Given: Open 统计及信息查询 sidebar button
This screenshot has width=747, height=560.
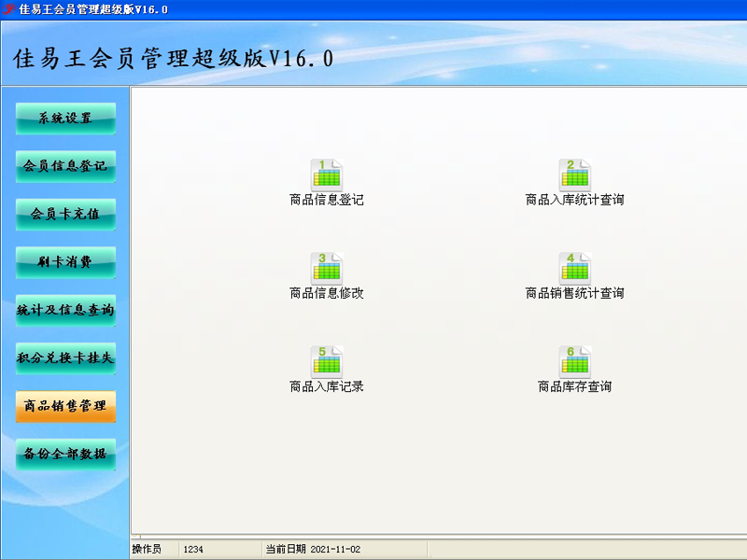Looking at the screenshot, I should pos(65,311).
